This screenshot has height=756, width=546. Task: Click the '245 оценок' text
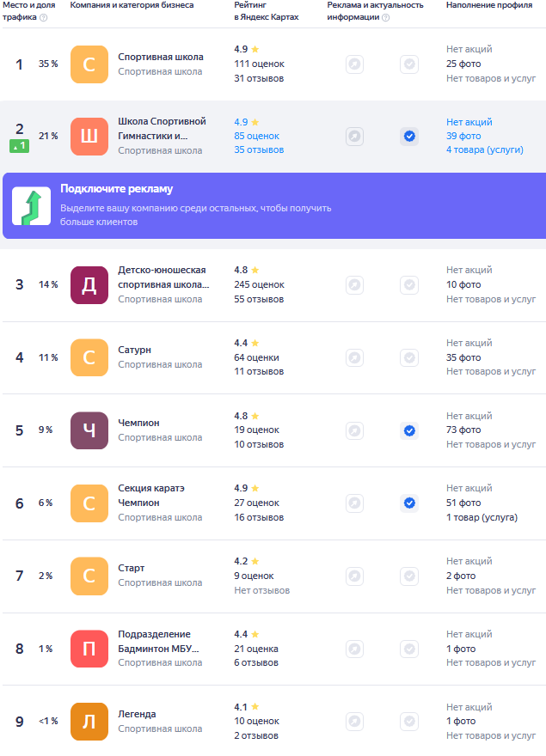point(259,284)
